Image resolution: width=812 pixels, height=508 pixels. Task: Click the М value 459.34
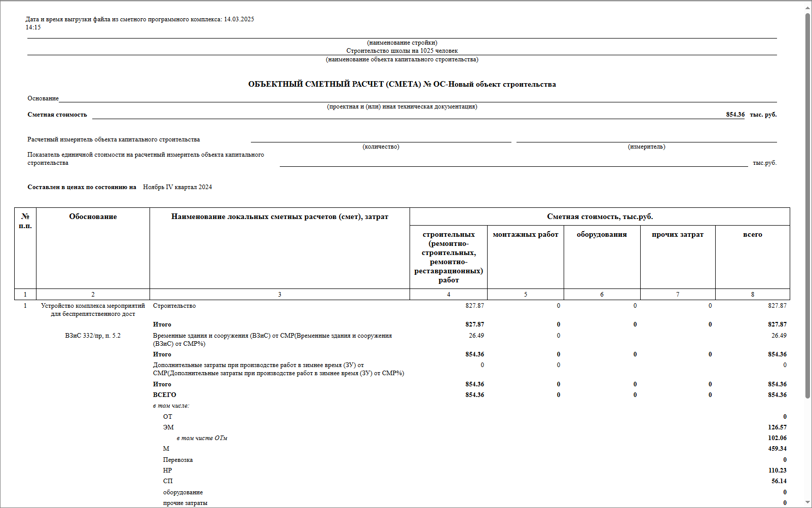777,449
